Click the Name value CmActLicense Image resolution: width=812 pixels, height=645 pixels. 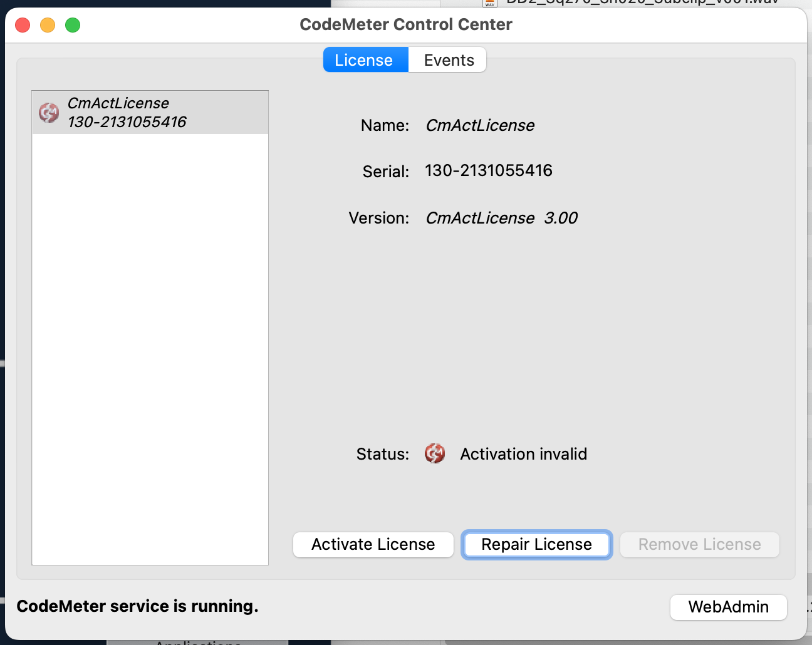pyautogui.click(x=480, y=125)
